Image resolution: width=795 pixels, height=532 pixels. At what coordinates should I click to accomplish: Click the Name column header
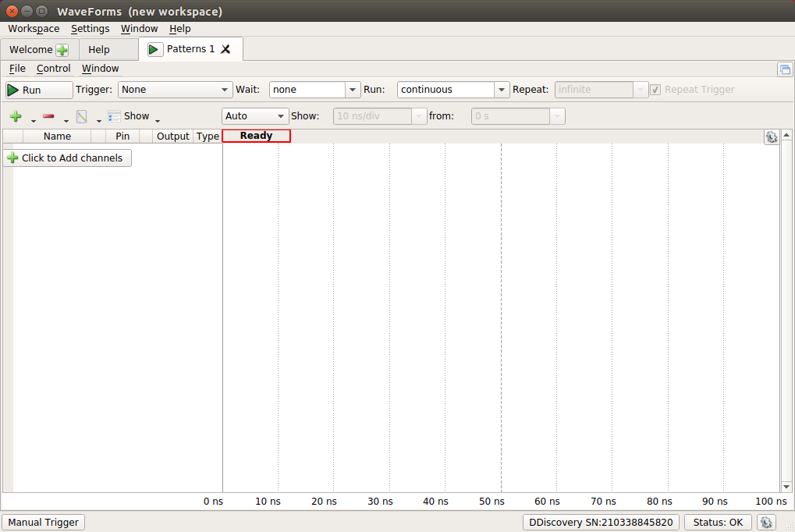pyautogui.click(x=57, y=136)
